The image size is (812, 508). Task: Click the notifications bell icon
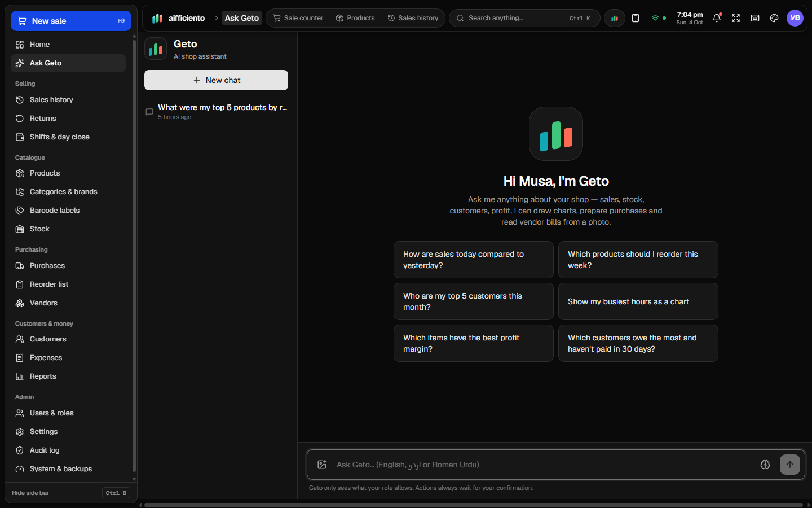pyautogui.click(x=717, y=18)
